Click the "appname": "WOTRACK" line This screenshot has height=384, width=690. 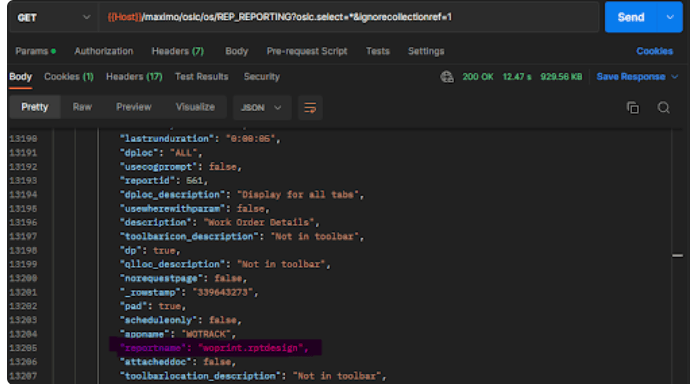[178, 334]
